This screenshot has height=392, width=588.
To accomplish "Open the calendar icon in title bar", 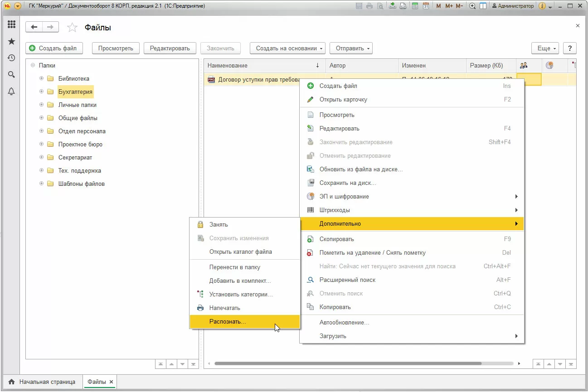I will 425,6.
